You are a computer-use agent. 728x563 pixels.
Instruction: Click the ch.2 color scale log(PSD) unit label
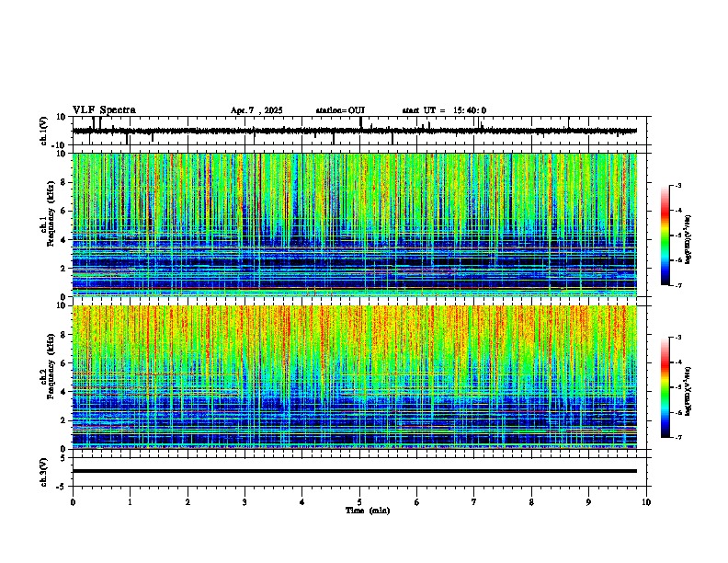pos(688,391)
